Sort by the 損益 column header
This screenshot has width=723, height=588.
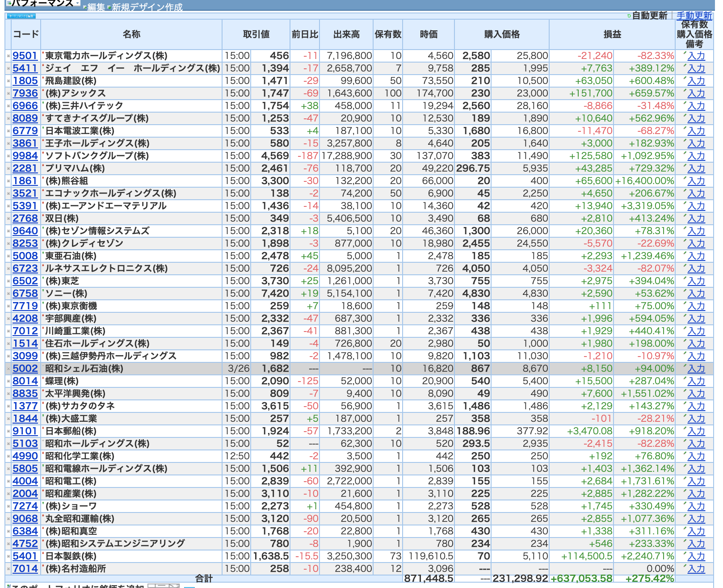(612, 34)
